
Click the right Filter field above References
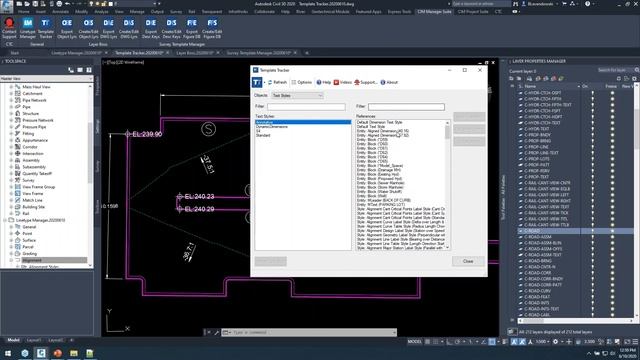pyautogui.click(x=406, y=107)
